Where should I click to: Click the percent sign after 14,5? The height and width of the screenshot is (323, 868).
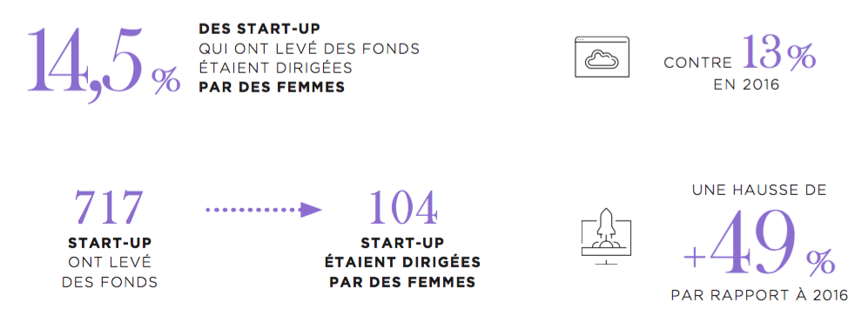tap(166, 80)
